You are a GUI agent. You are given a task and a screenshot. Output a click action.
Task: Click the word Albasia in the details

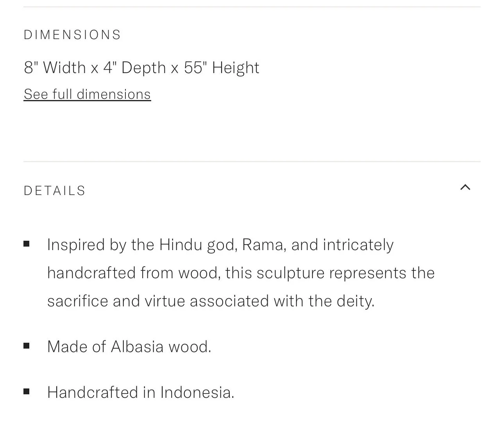point(137,347)
